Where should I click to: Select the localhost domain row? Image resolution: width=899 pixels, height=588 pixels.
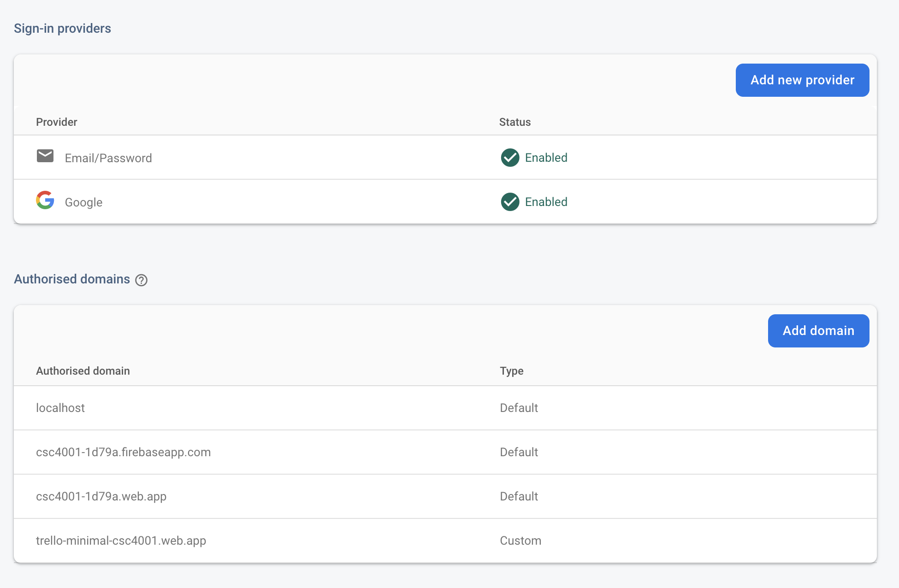point(60,408)
